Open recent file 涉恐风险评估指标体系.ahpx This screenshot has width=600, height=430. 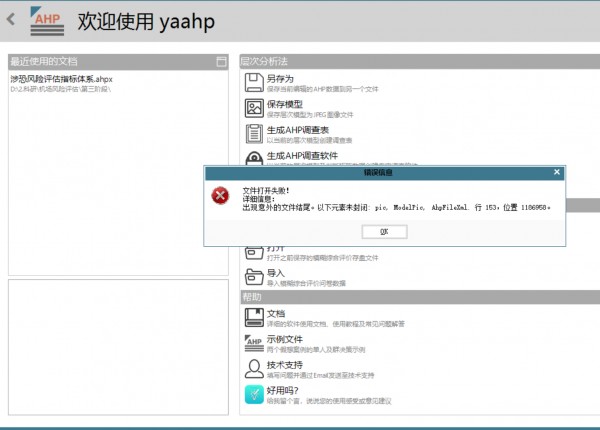(61, 79)
